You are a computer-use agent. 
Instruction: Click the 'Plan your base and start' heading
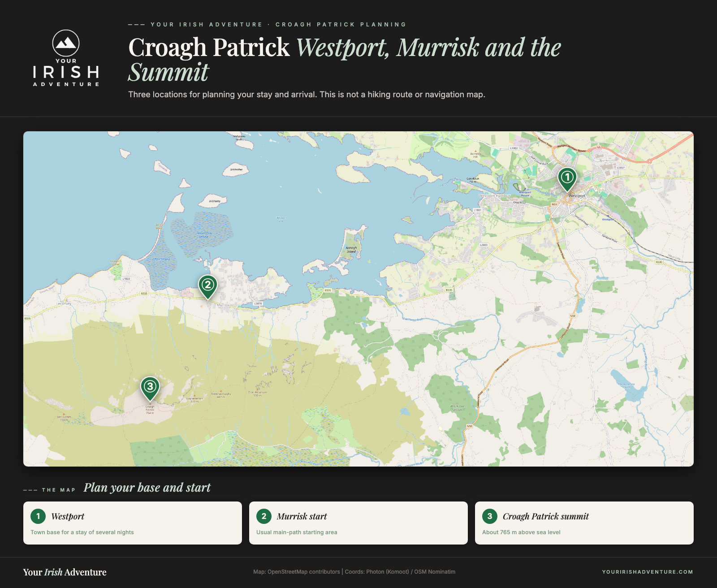click(147, 488)
